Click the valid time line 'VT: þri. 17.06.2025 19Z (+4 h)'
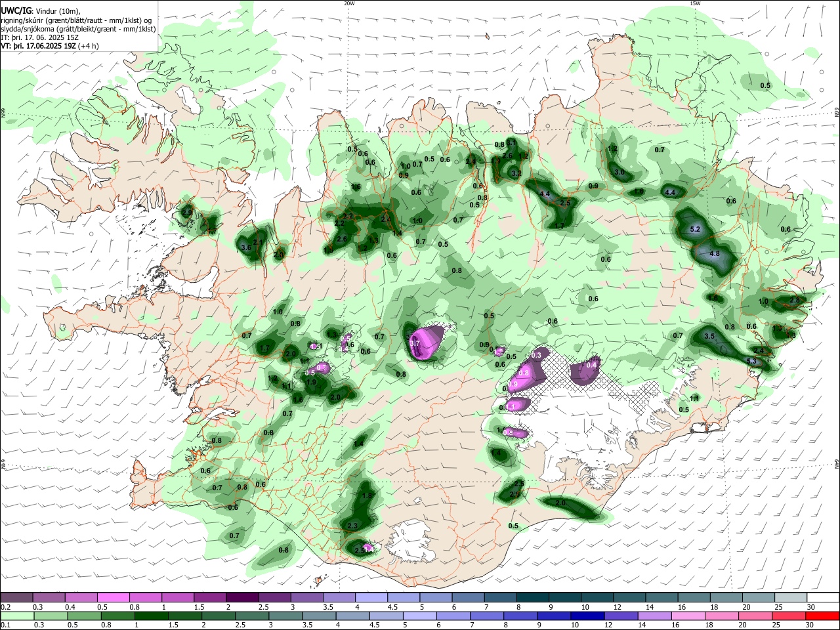The image size is (840, 630). tap(50, 46)
